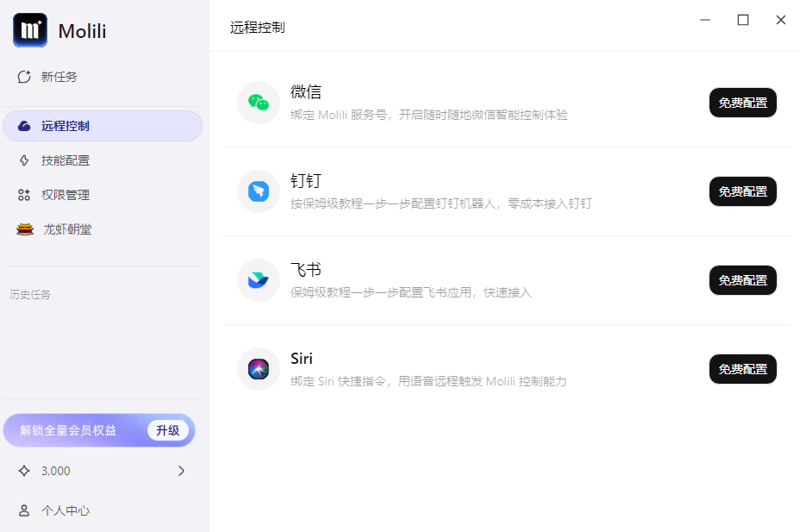This screenshot has width=800, height=532.
Task: Click the 解锁全量会员权益 banner
Action: tap(99, 430)
